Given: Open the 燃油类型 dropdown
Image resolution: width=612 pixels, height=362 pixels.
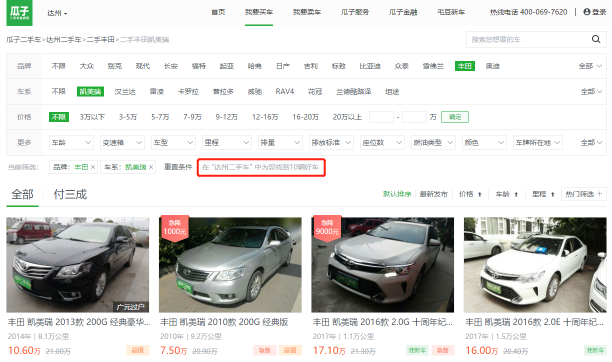Looking at the screenshot, I should [x=433, y=143].
